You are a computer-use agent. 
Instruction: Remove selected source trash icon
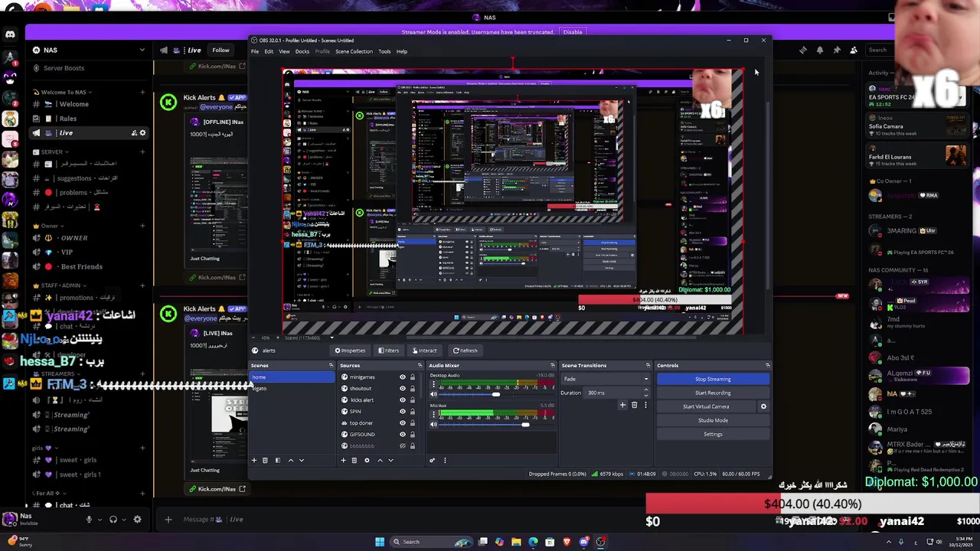[x=354, y=460]
